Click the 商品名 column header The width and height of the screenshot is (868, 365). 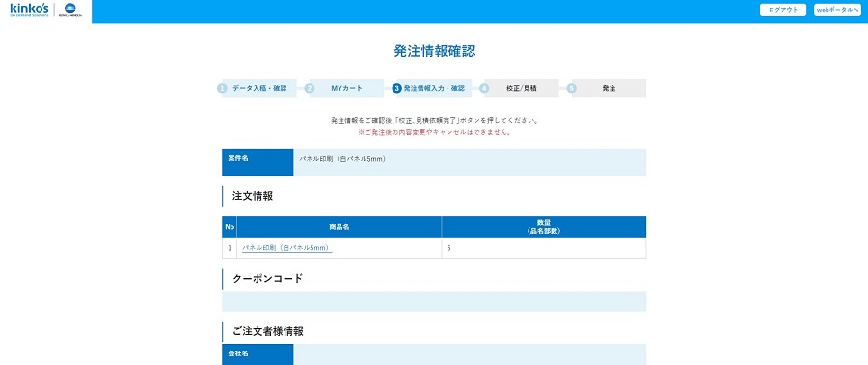pyautogui.click(x=339, y=227)
